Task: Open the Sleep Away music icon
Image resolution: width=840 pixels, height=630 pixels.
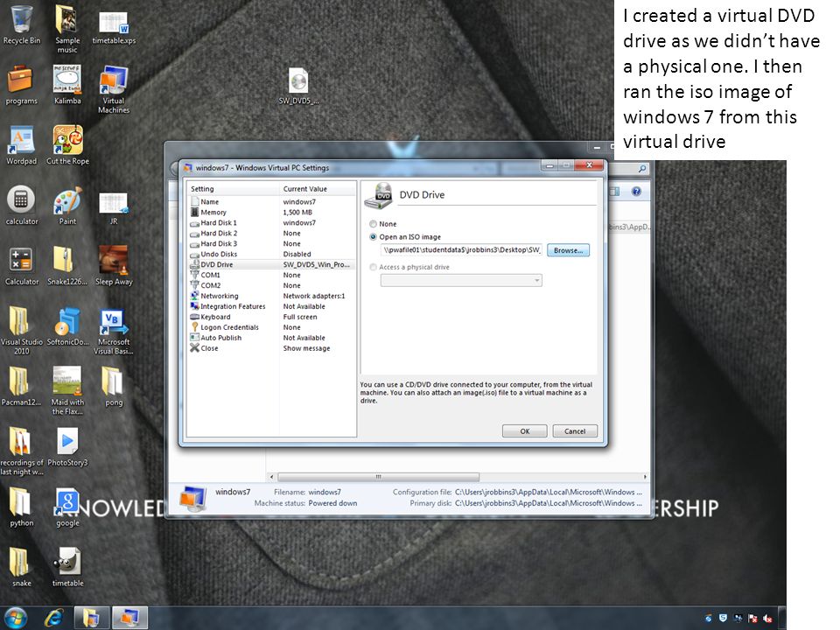Action: point(114,266)
